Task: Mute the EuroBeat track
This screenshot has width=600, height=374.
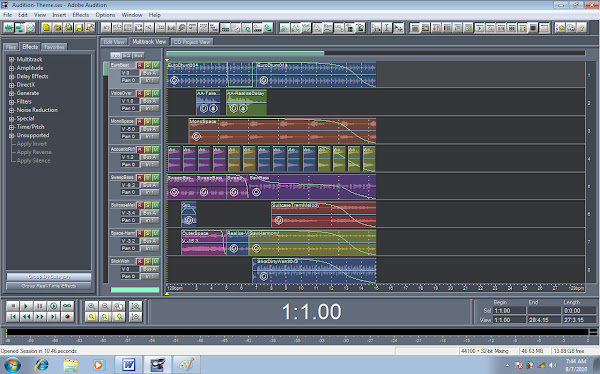Action: tap(156, 65)
